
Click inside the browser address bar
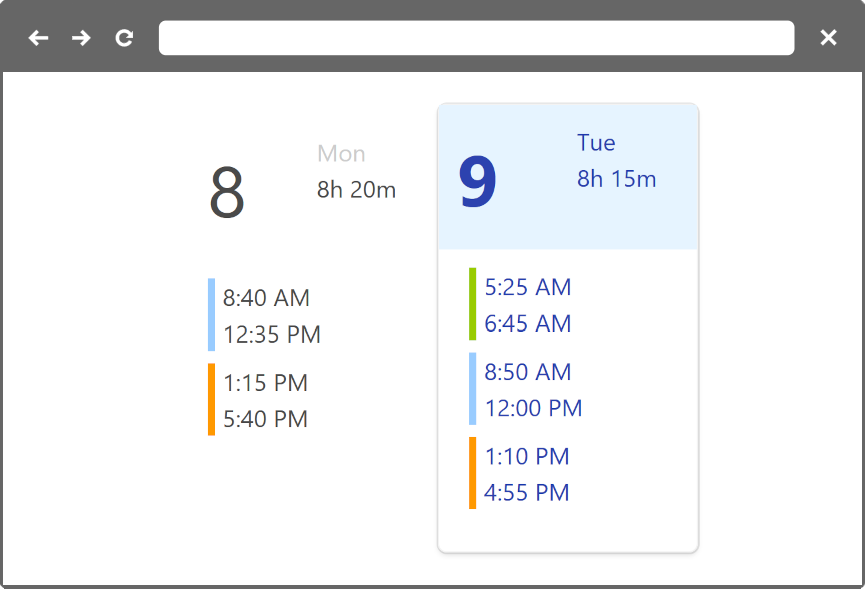[477, 37]
